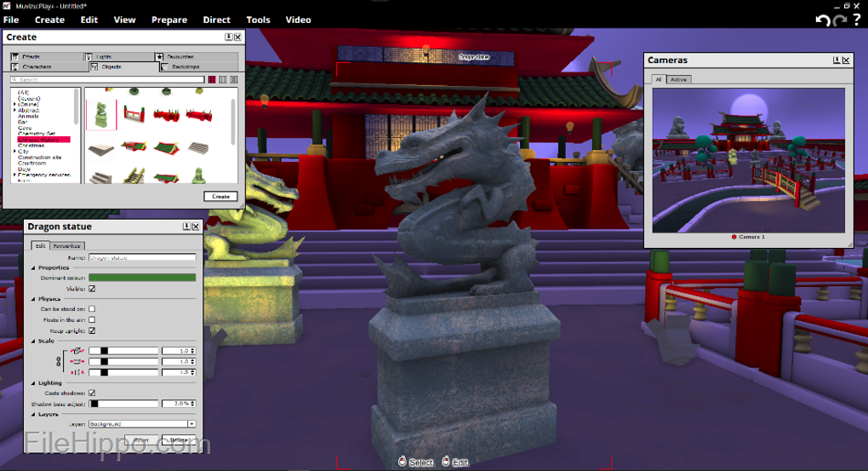Click the Shadow base adjust slider
The image size is (868, 471).
click(123, 404)
